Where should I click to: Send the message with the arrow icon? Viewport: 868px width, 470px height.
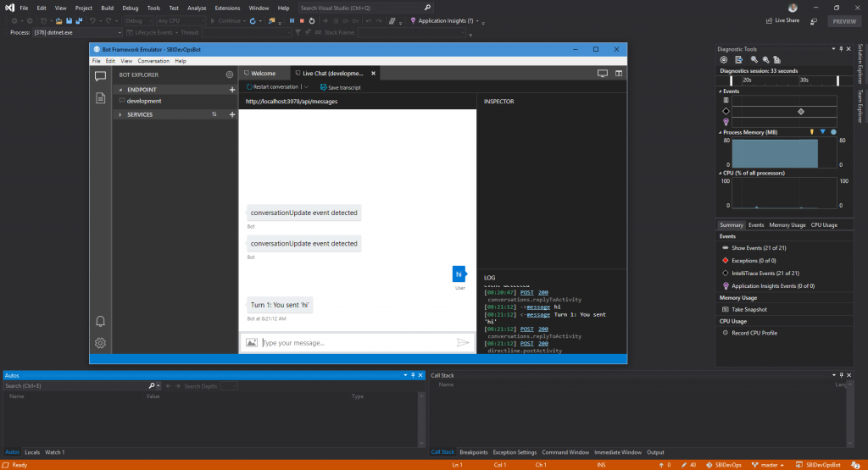click(463, 343)
